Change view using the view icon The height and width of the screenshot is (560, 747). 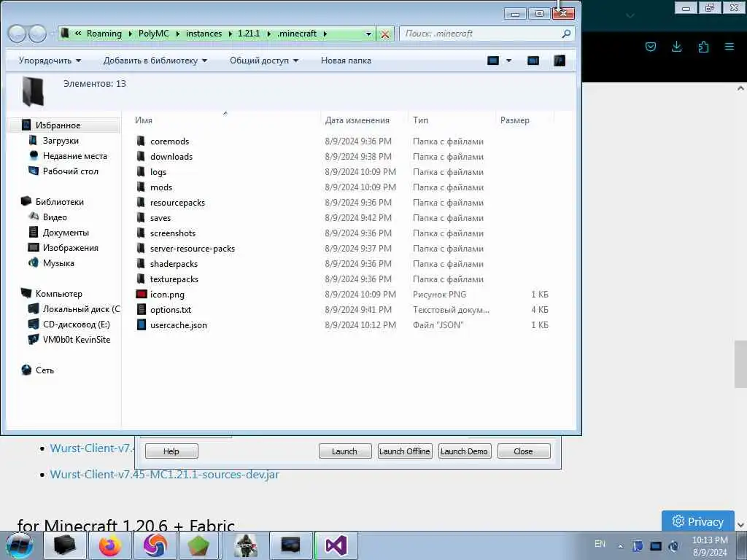[x=493, y=61]
